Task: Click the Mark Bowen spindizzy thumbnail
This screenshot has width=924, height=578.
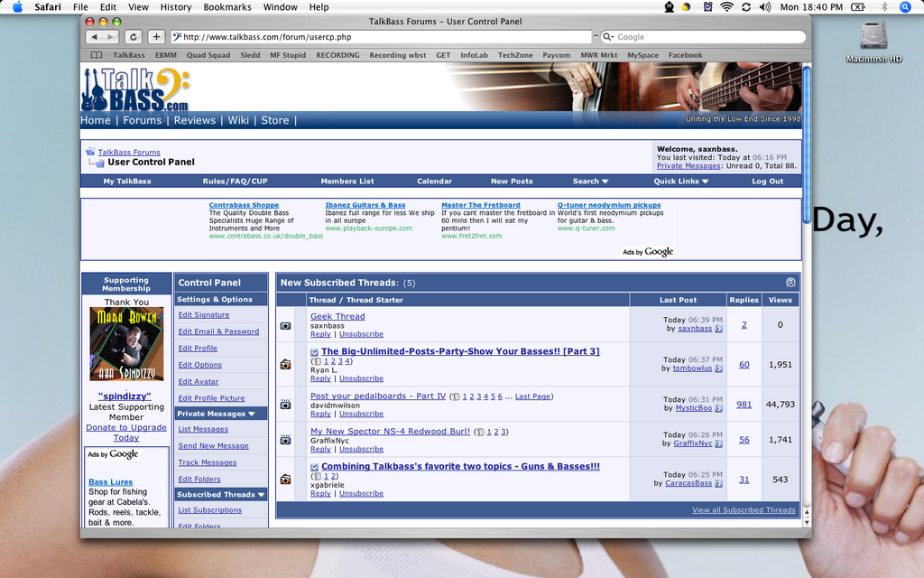Action: tap(126, 344)
